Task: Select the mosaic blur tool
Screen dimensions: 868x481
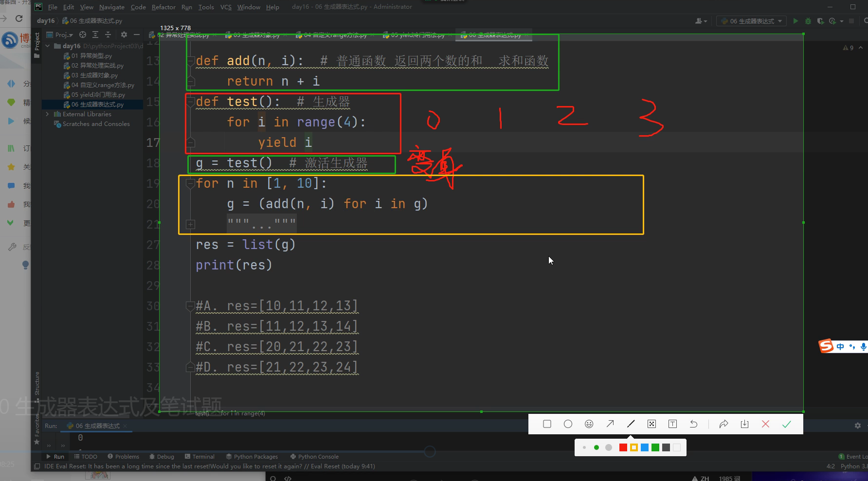Action: (651, 424)
